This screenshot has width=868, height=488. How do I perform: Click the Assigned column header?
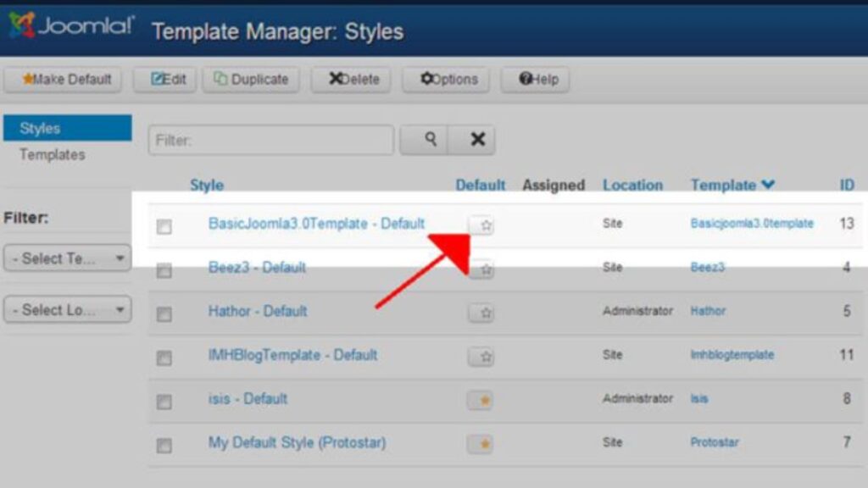pos(554,185)
